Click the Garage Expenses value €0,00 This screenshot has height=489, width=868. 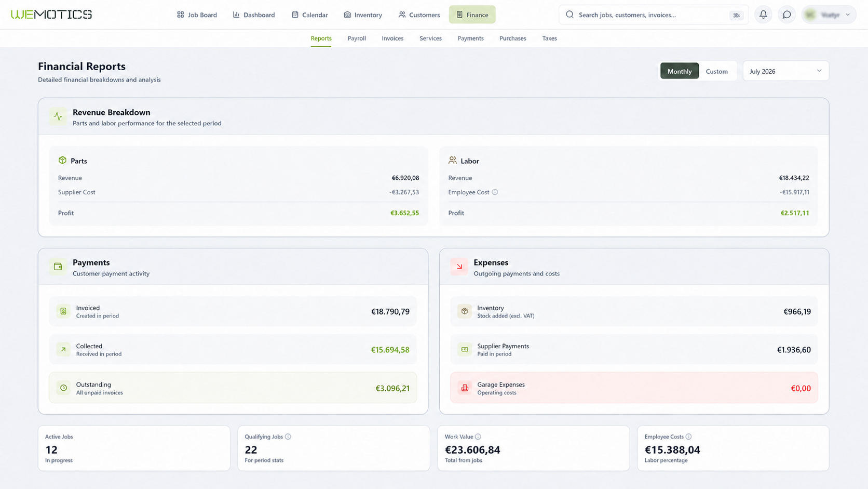pyautogui.click(x=801, y=388)
